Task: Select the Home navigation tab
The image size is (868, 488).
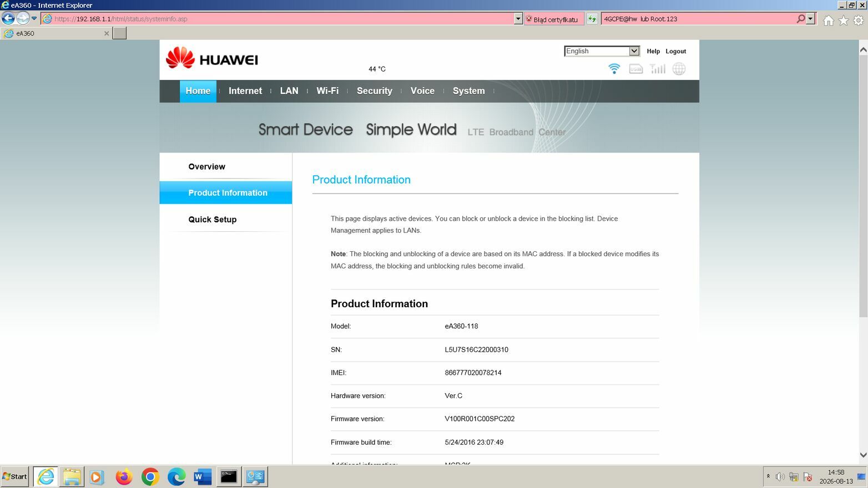Action: (198, 91)
